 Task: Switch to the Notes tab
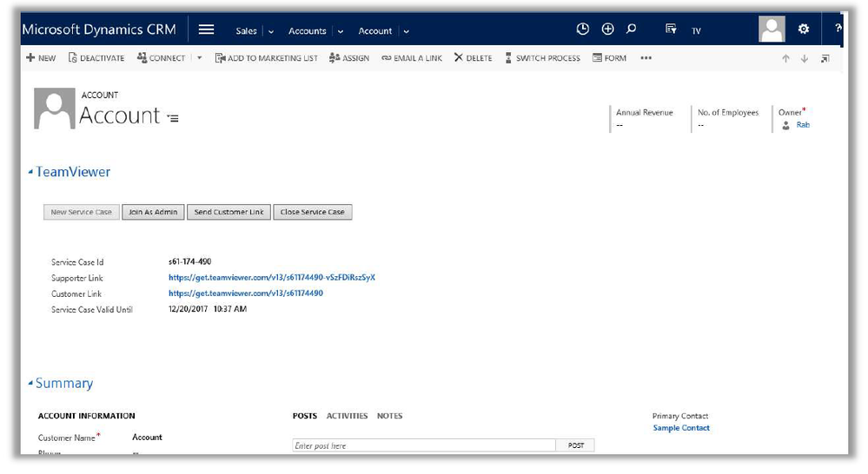pos(389,416)
